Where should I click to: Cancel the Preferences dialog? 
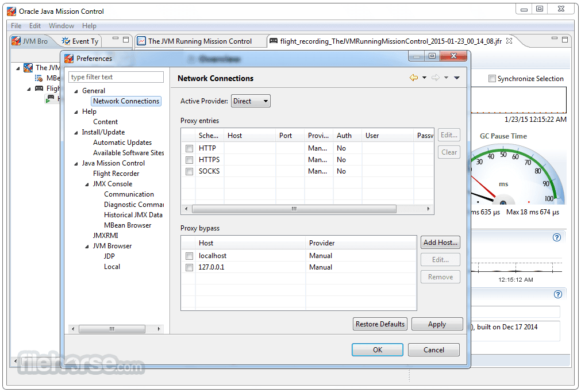pos(433,350)
